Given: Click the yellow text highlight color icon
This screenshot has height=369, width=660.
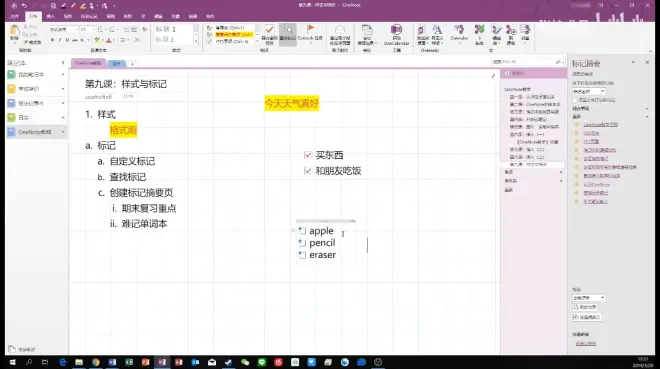Looking at the screenshot, I should point(98,40).
